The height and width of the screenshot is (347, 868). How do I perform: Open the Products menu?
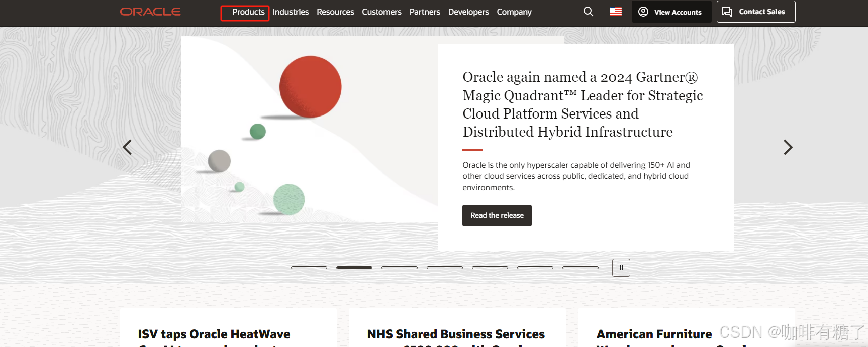coord(248,12)
